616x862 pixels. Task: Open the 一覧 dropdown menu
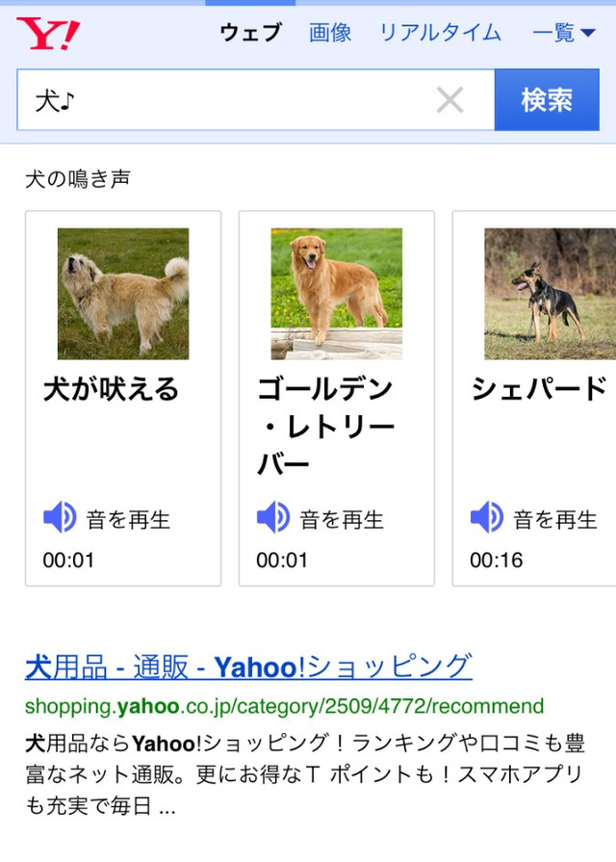pyautogui.click(x=564, y=33)
